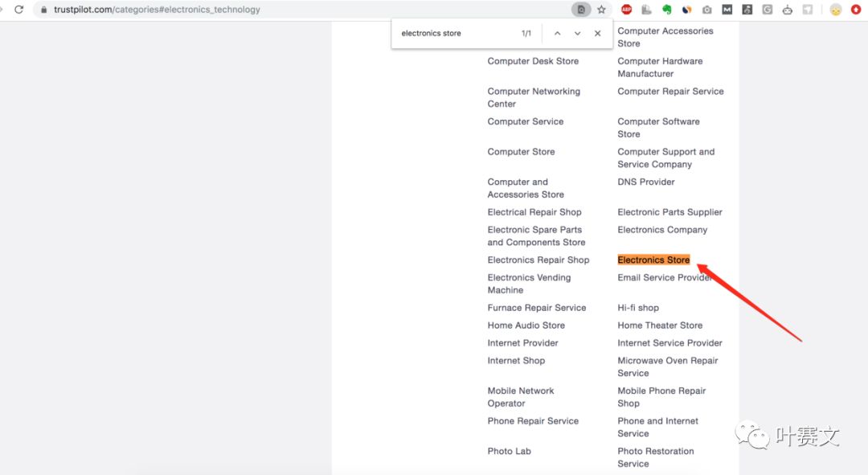Click the URL in the address bar
This screenshot has width=868, height=475.
click(157, 10)
